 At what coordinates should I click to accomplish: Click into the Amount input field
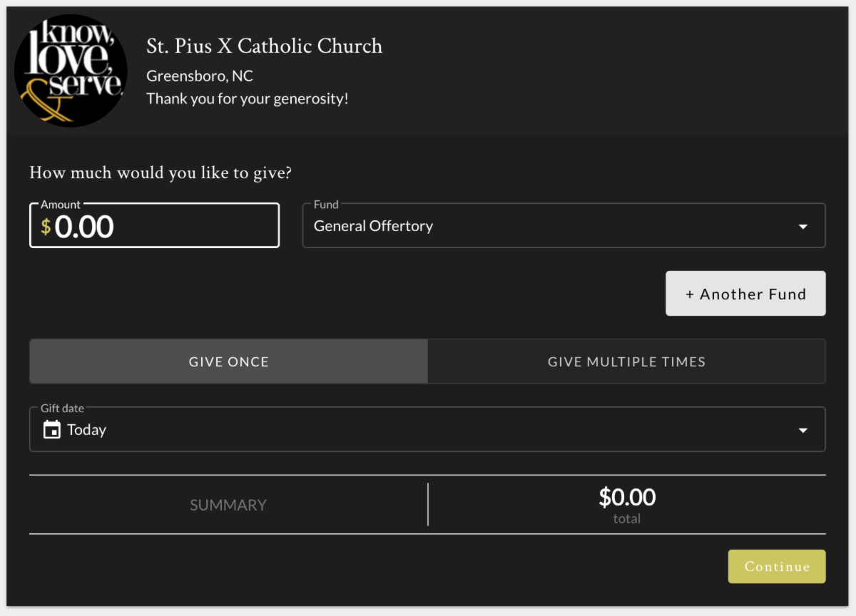tap(154, 225)
